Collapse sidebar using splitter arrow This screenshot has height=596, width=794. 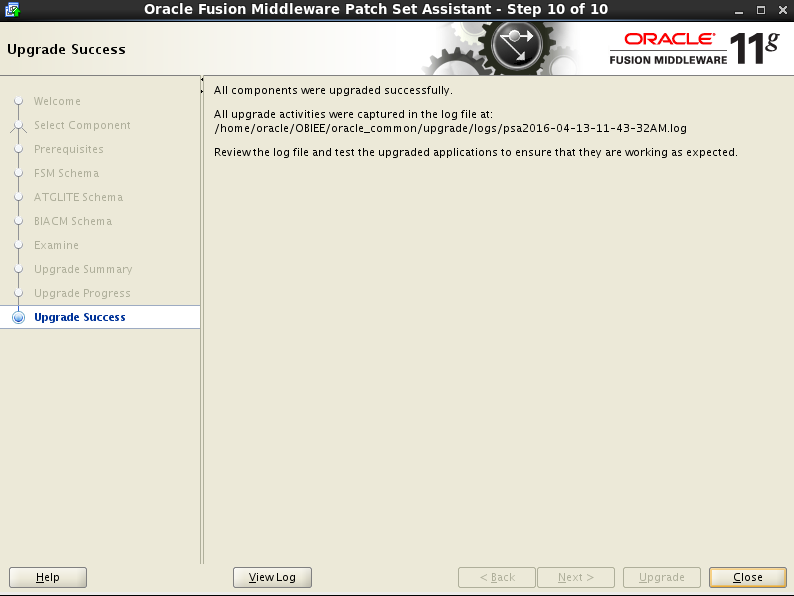[x=202, y=80]
